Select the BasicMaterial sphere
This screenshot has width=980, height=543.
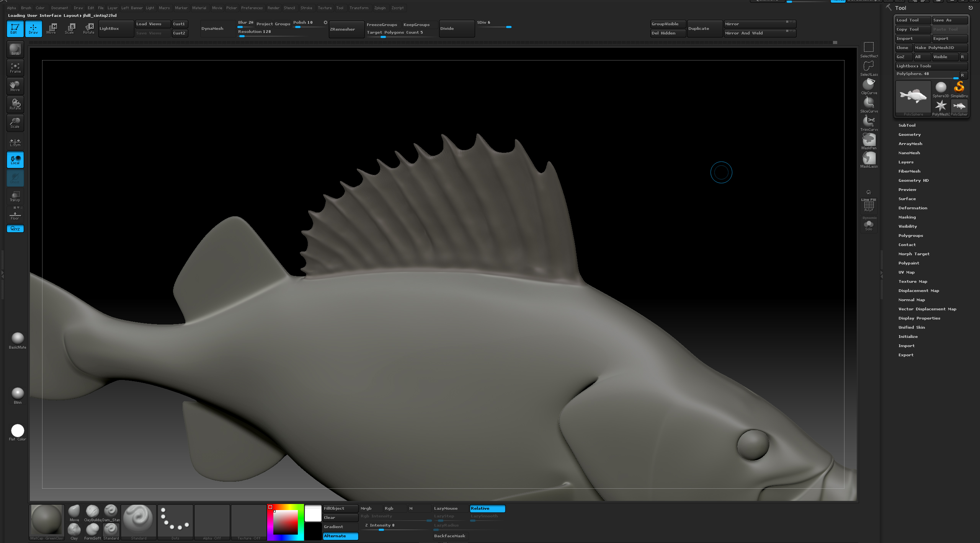pos(18,340)
